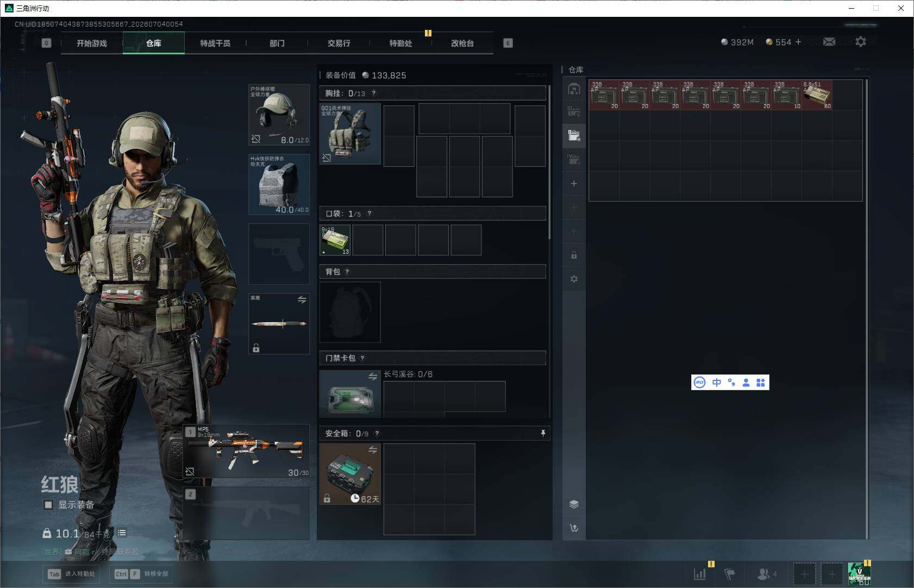Select the G01 chest rig item
The image size is (914, 588).
click(350, 134)
